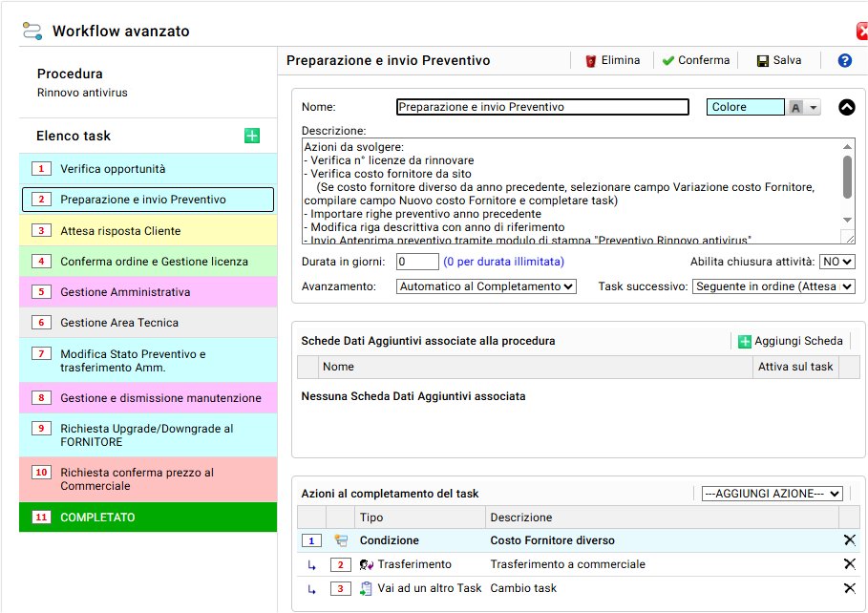
Task: Select task Gestione Area Tecnica
Action: pos(148,323)
